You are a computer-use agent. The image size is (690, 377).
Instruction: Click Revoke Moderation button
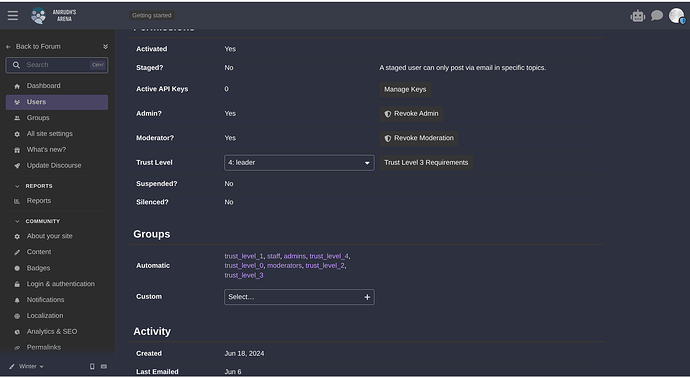pyautogui.click(x=418, y=138)
